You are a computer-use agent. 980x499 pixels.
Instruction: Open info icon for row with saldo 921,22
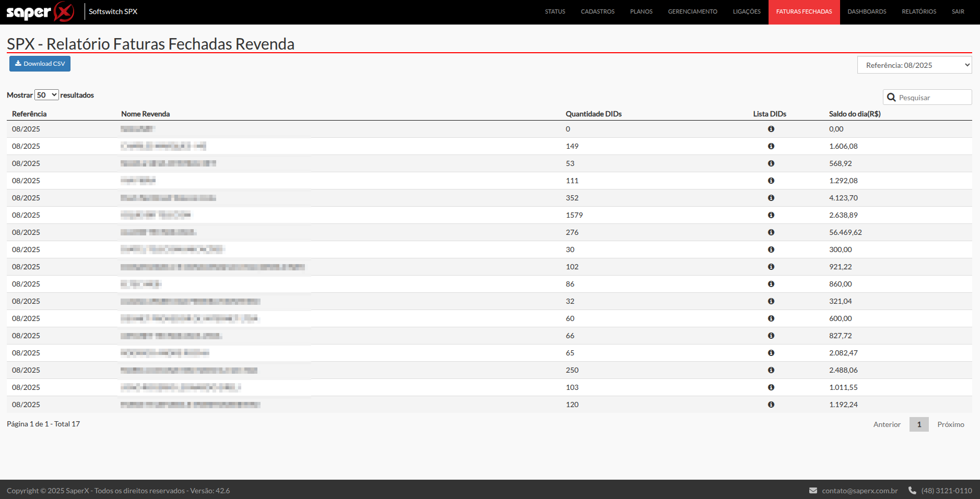771,267
